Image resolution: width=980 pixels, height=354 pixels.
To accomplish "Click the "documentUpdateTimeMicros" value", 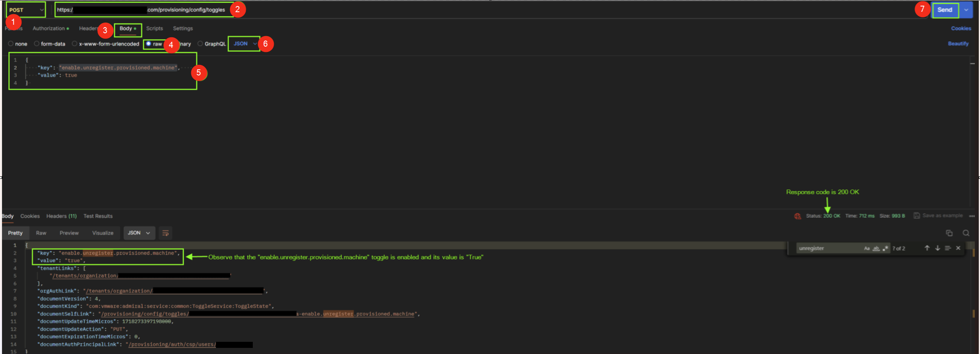I will tap(147, 322).
